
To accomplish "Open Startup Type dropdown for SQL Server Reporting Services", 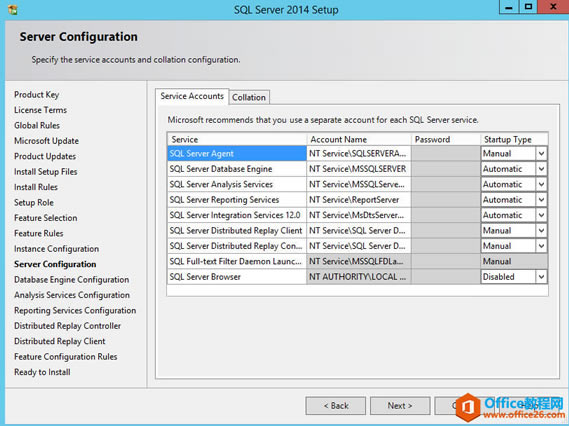I will pos(541,200).
